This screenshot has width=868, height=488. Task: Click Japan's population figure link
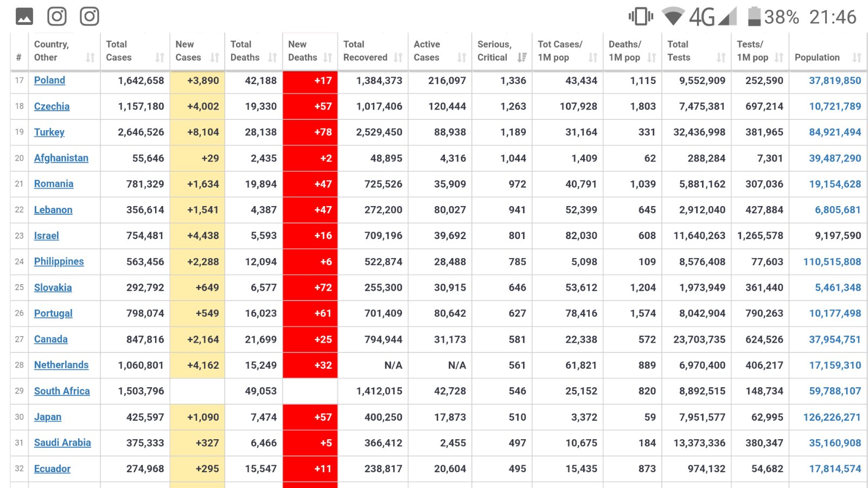coord(832,417)
